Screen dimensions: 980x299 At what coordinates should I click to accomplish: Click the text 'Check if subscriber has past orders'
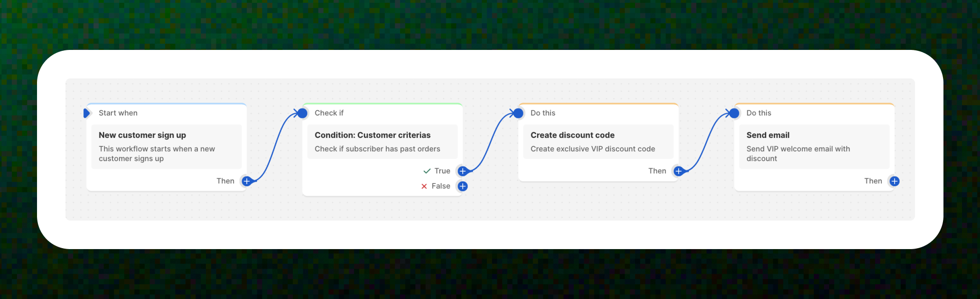pos(377,149)
